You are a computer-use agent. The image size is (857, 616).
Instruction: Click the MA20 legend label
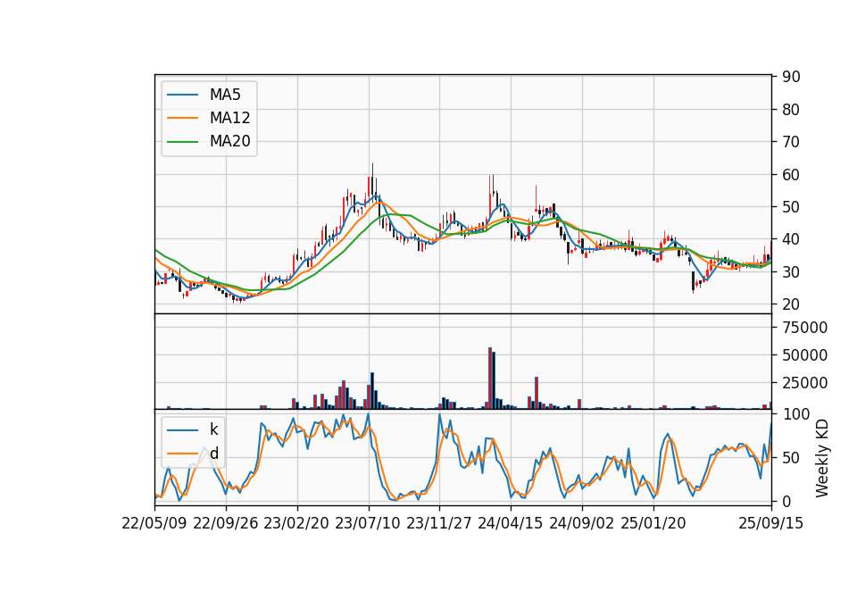[229, 142]
